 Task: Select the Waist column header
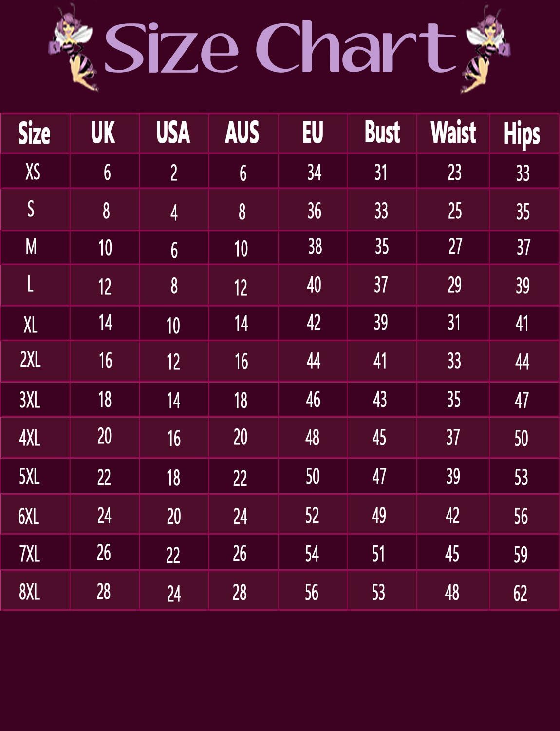click(453, 133)
